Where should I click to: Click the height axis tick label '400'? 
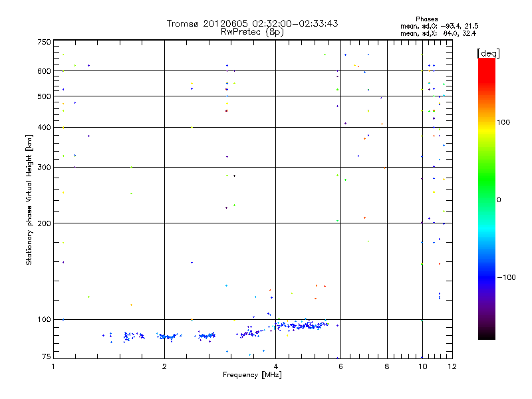(x=44, y=127)
